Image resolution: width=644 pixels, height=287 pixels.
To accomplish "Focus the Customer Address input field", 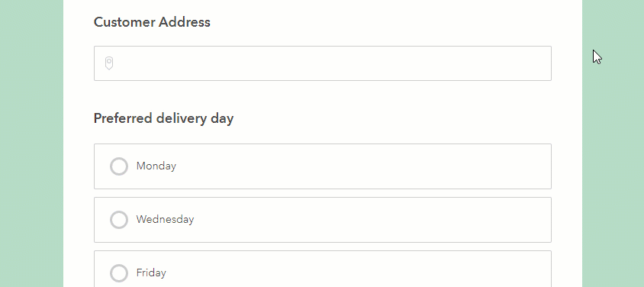I will pyautogui.click(x=323, y=63).
